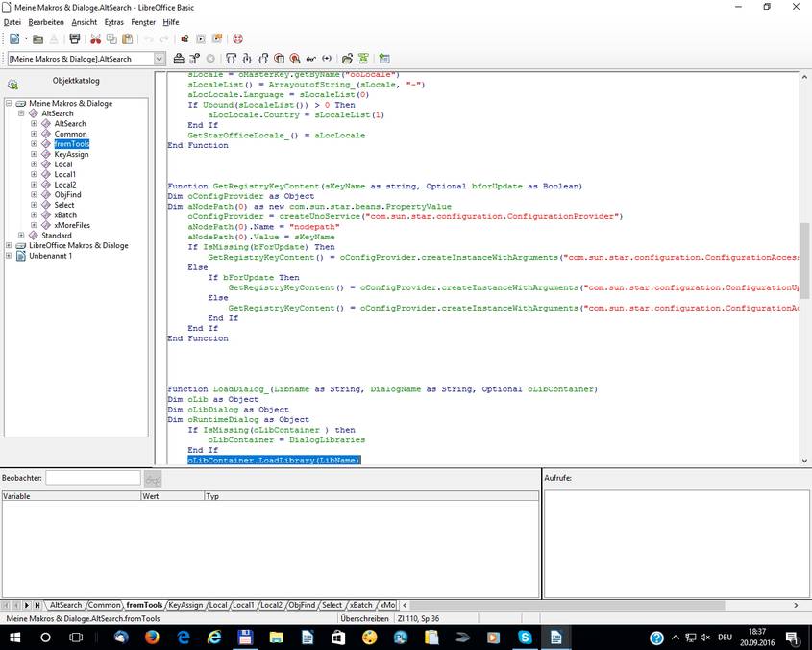The height and width of the screenshot is (650, 812).
Task: Toggle the Breakpoint on/off icon
Action: pos(279,59)
